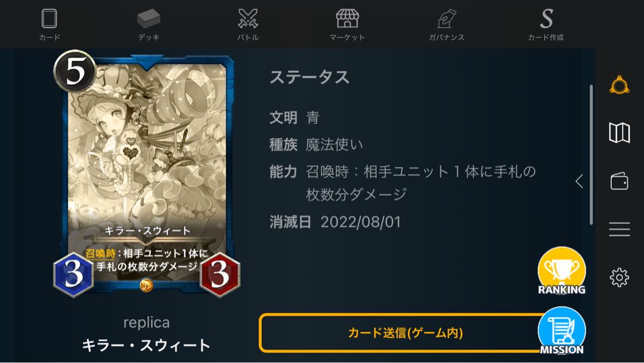Open the MISSION scroll button
The image size is (644, 363).
tap(562, 331)
